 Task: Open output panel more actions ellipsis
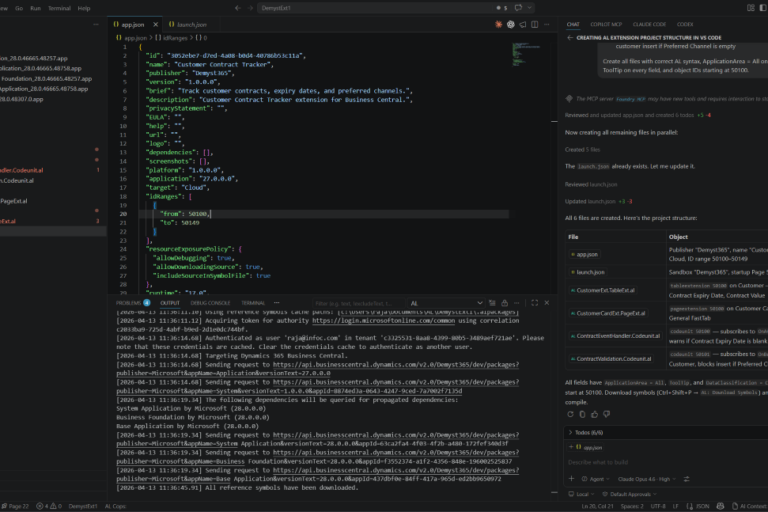516,303
